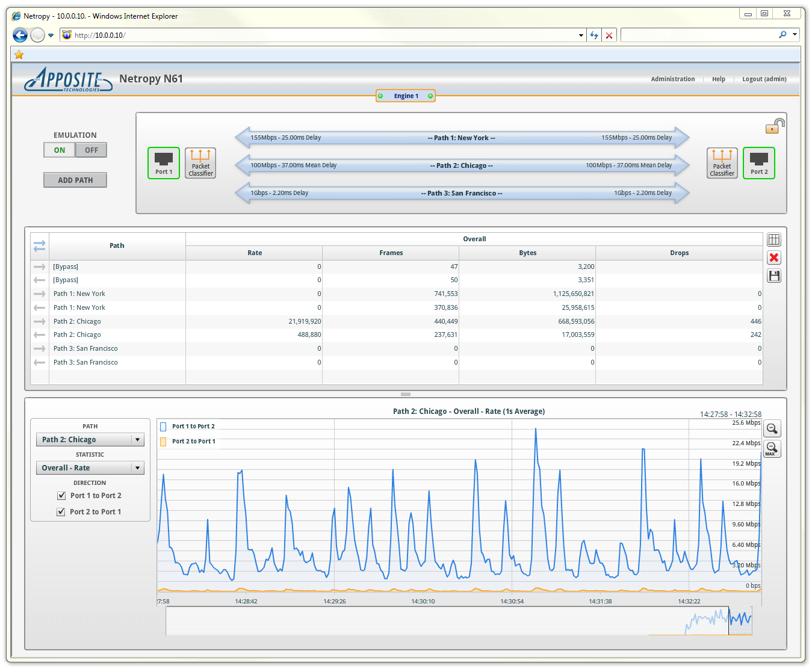This screenshot has height=669, width=812.
Task: Uncheck the Port 2 to Port 1 direction
Action: [x=61, y=512]
